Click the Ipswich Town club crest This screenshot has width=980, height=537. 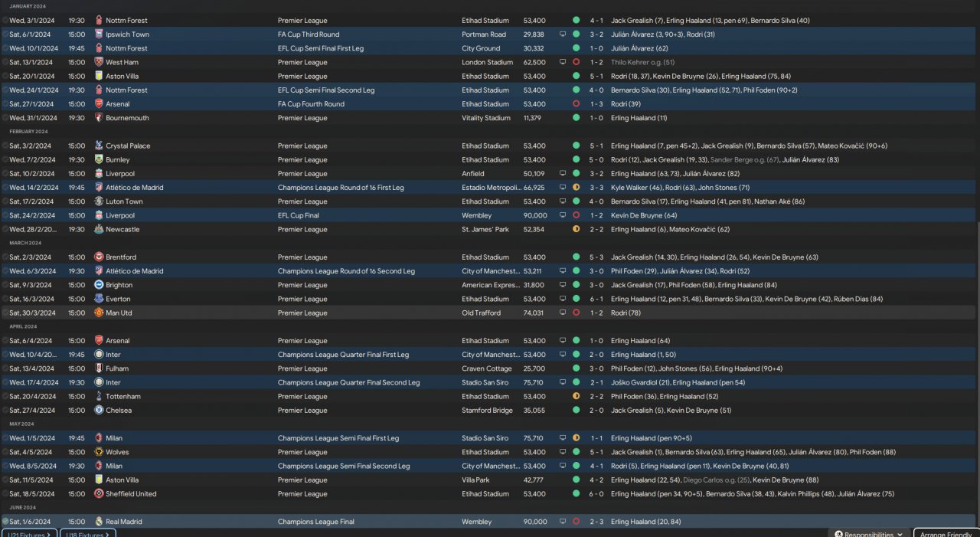pos(99,34)
